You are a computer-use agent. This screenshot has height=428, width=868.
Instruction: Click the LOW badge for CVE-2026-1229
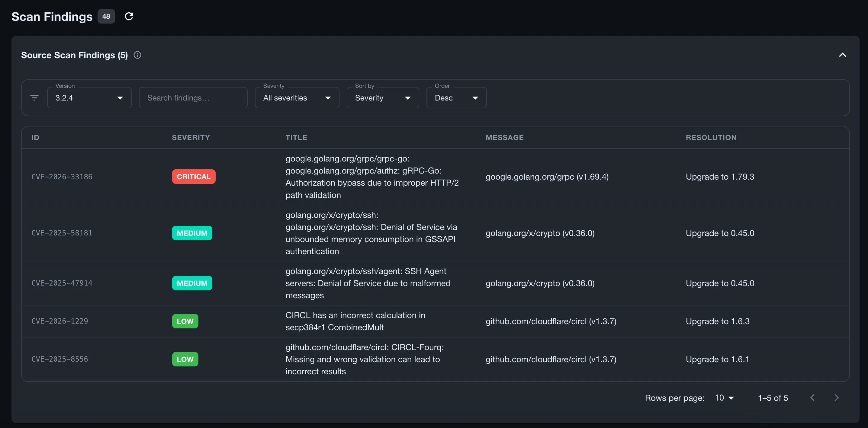pos(185,321)
